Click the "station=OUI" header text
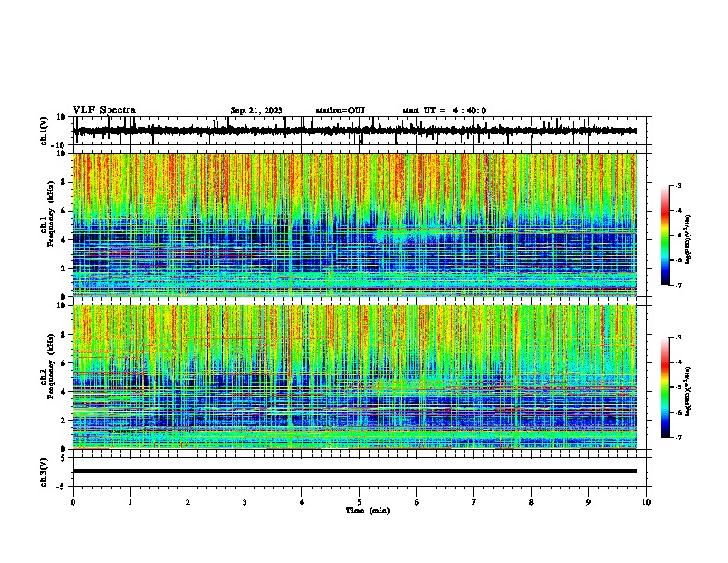The width and height of the screenshot is (728, 563). point(340,110)
